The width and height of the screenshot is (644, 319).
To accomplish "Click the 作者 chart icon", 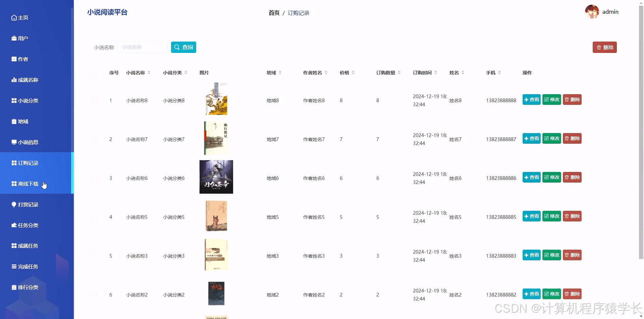I will coord(14,59).
